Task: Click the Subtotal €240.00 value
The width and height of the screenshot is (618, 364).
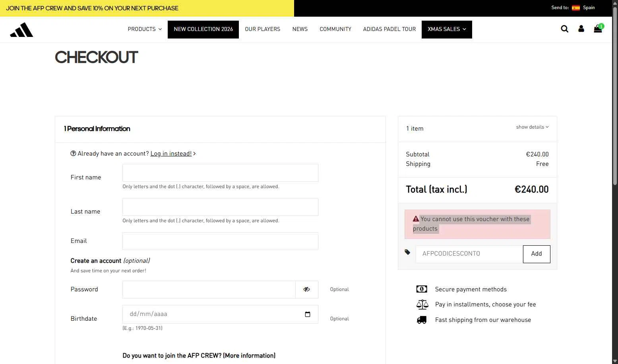Action: click(x=537, y=154)
